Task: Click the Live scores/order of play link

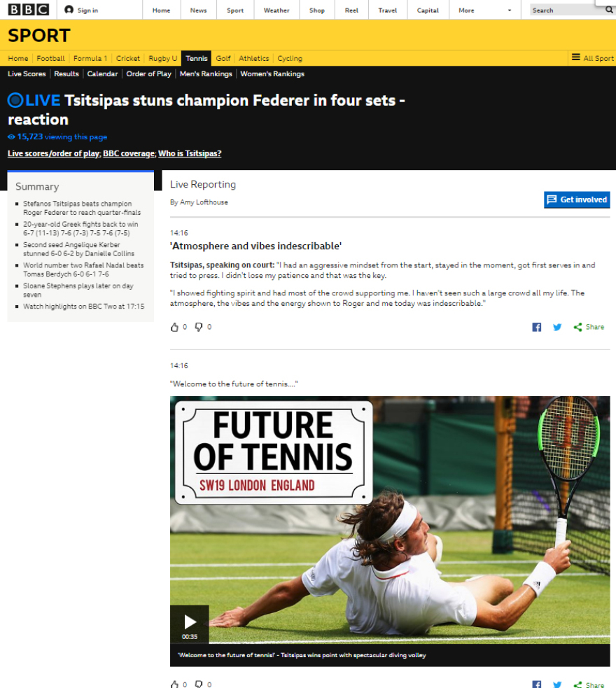Action: point(54,153)
